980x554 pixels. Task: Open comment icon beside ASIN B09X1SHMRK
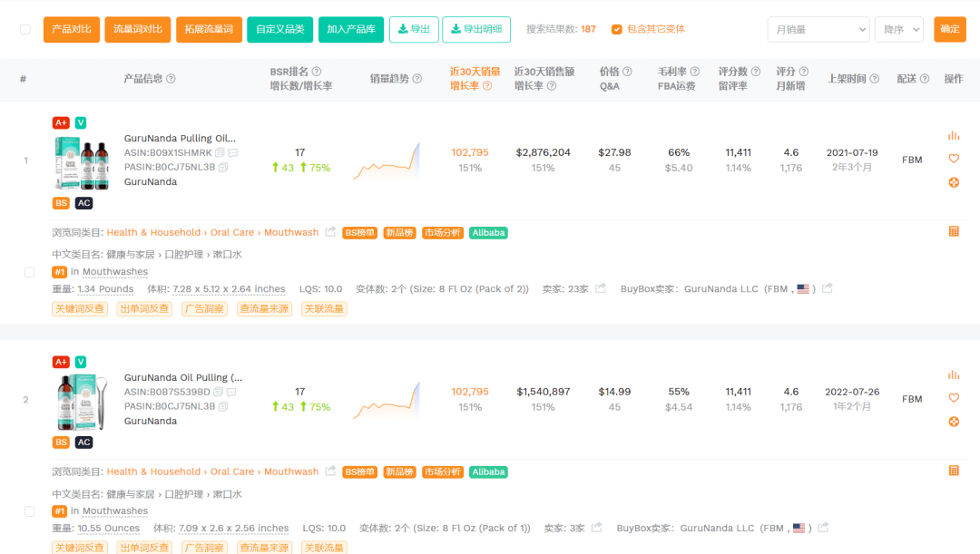(233, 153)
